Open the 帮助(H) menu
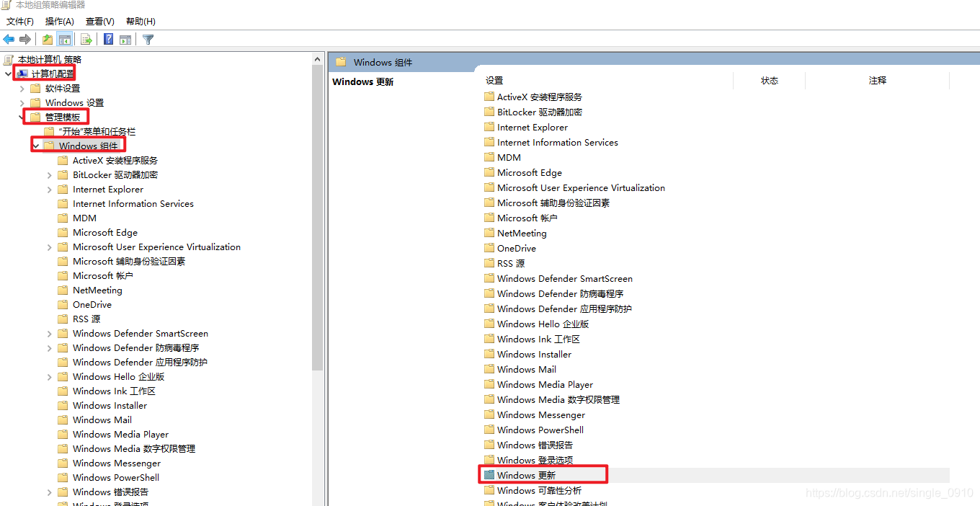980x506 pixels. click(141, 22)
